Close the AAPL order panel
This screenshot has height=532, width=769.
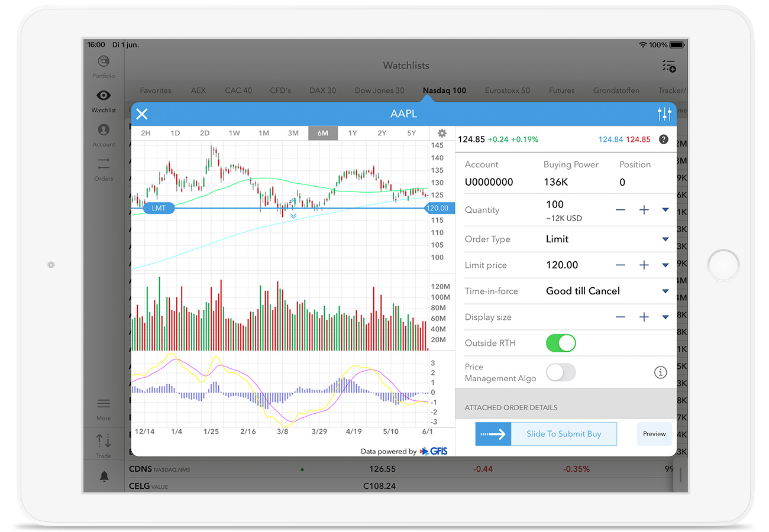(142, 114)
